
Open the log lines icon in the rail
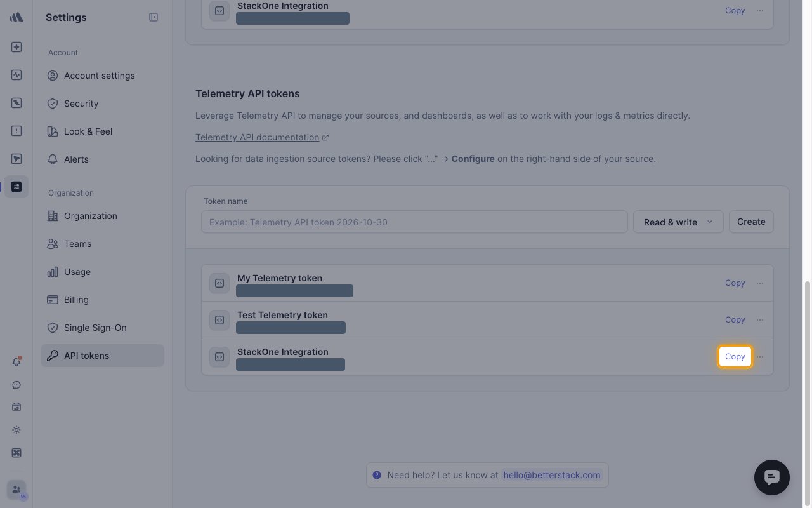point(16,103)
